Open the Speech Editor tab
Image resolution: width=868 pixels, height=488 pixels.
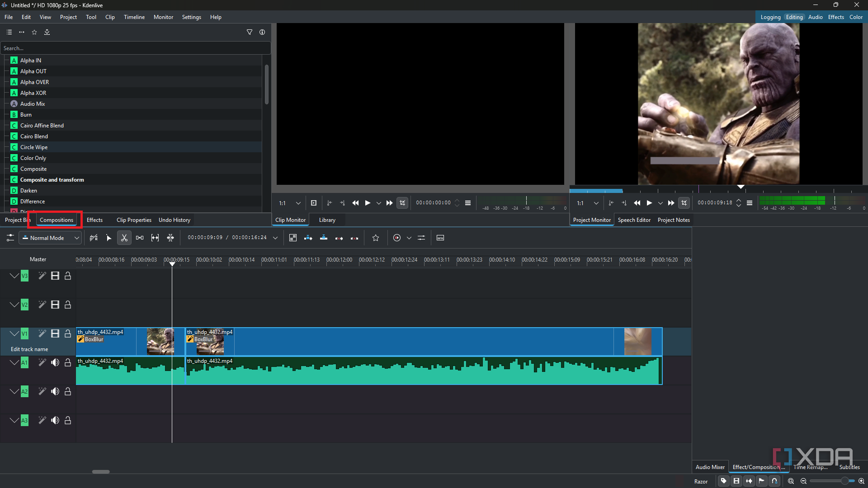point(634,220)
